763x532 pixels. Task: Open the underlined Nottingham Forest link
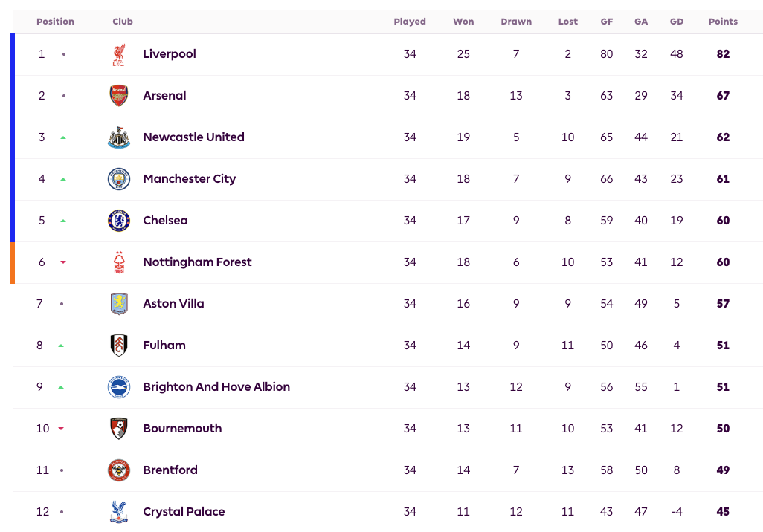197,262
